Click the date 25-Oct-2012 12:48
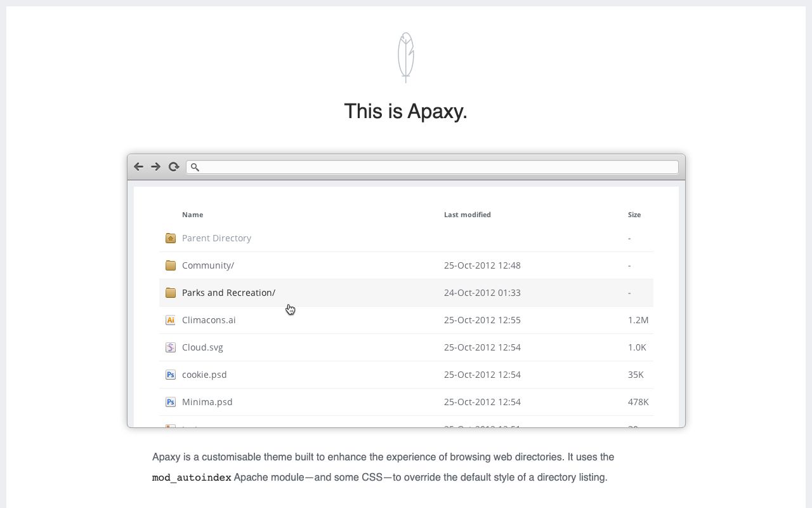The width and height of the screenshot is (812, 508). (482, 265)
